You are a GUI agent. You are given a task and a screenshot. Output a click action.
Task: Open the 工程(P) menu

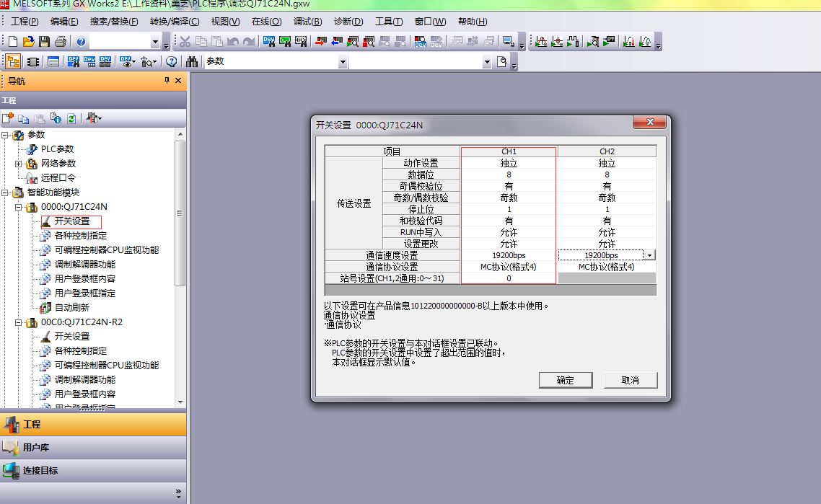tap(25, 22)
